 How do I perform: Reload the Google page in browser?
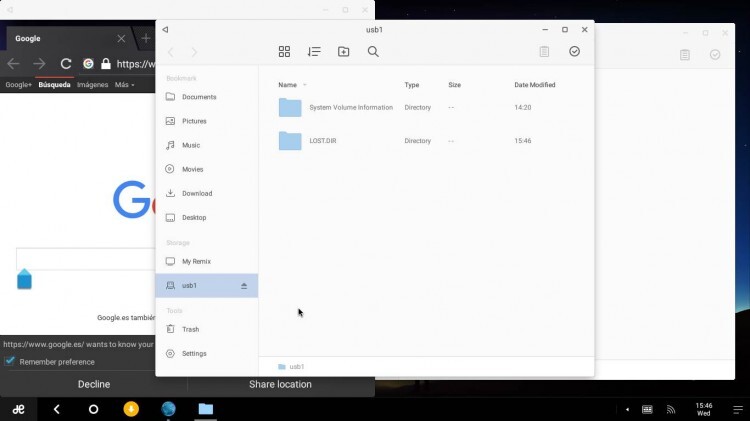[x=66, y=64]
